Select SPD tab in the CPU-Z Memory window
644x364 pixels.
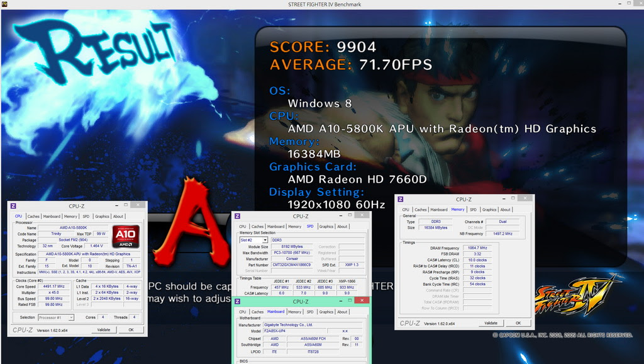[473, 210]
